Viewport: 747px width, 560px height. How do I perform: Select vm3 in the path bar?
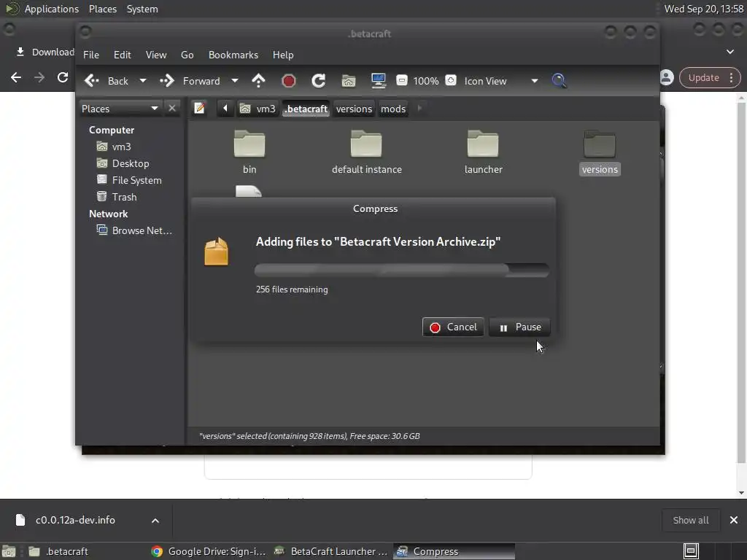[258, 109]
